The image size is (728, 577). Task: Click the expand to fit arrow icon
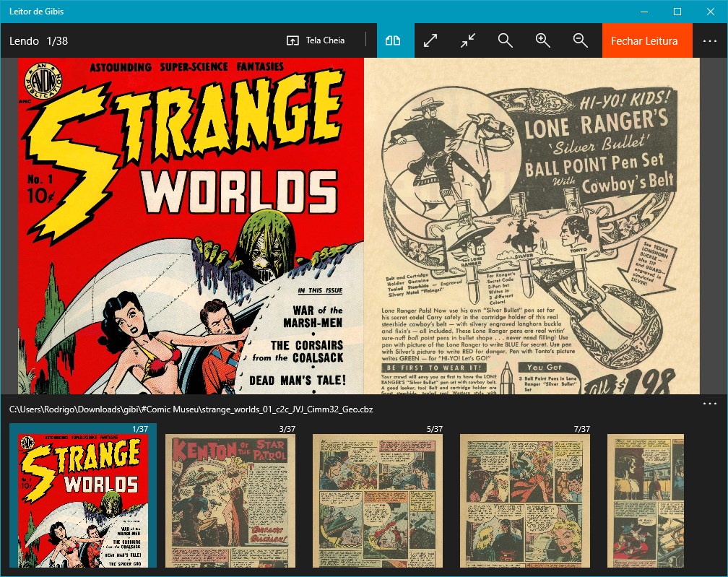[430, 40]
